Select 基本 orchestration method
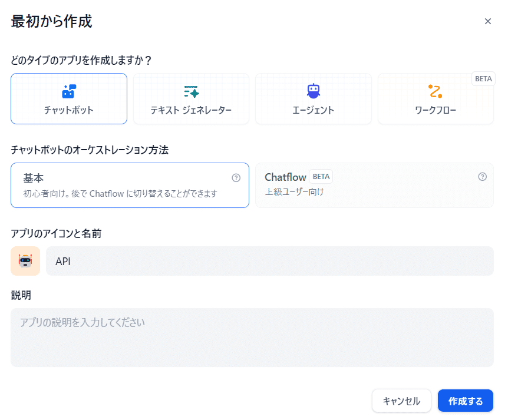The image size is (508, 420). pos(130,185)
